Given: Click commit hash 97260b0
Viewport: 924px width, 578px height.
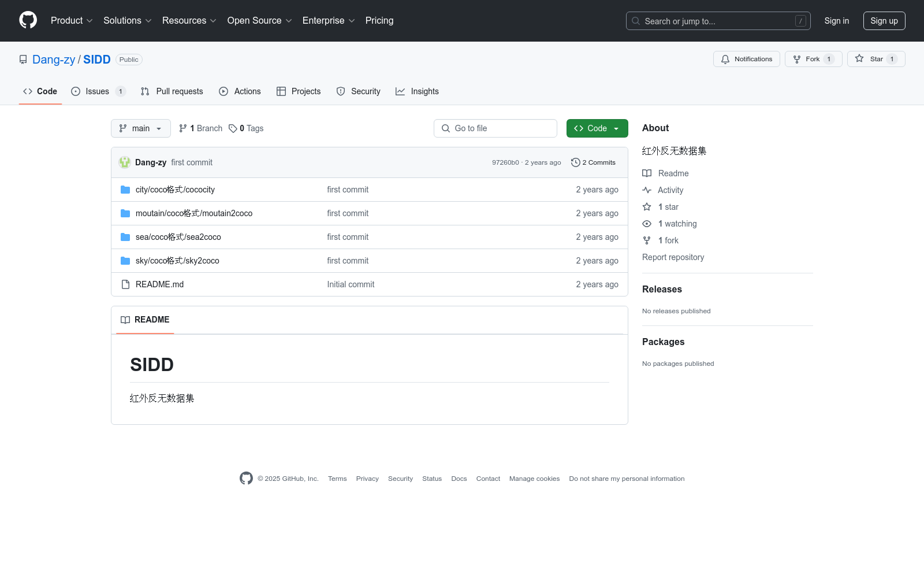Looking at the screenshot, I should pyautogui.click(x=505, y=162).
